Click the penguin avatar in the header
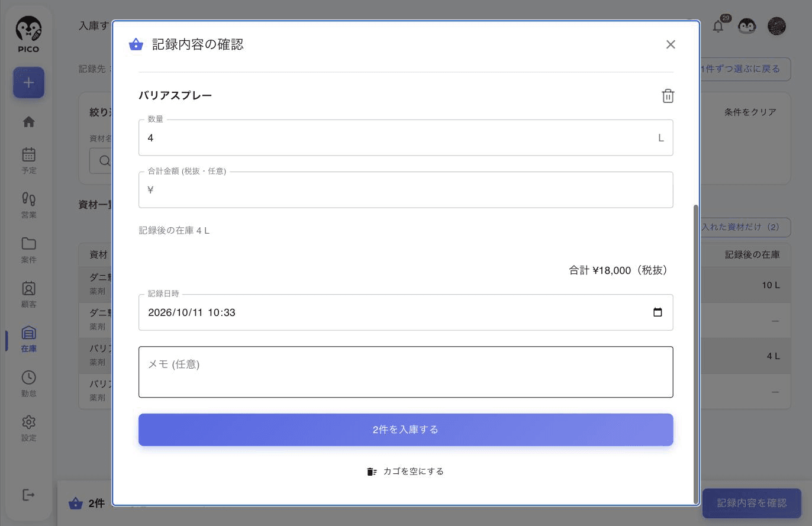Screen dimensions: 812x526 pyautogui.click(x=747, y=26)
